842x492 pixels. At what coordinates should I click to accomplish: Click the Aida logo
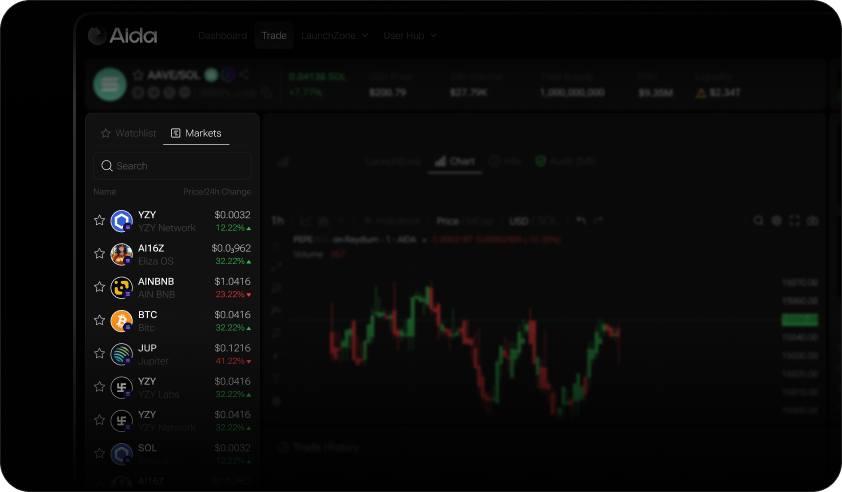[x=122, y=35]
